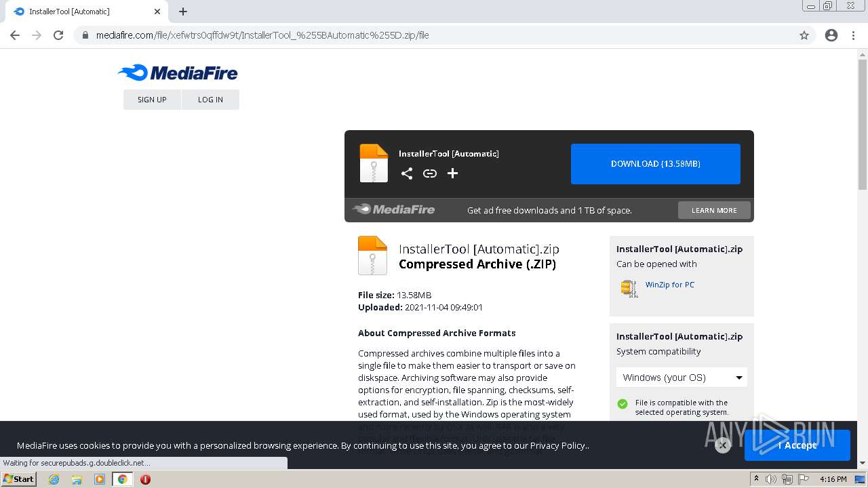Open a new browser tab
Viewport: 868px width, 488px height.
pos(183,12)
